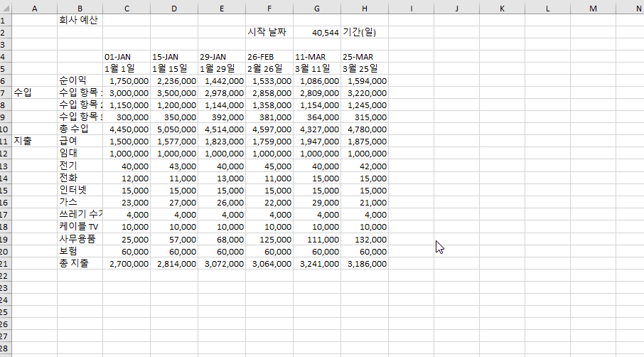Click the 급여 label cell
This screenshot has width=644, height=357.
click(x=80, y=142)
